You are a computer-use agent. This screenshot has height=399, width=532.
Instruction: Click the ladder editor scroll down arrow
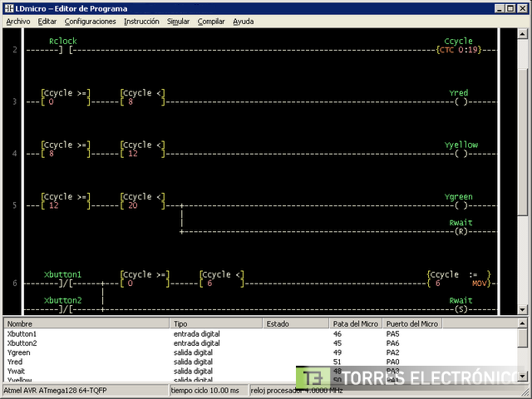(x=523, y=309)
